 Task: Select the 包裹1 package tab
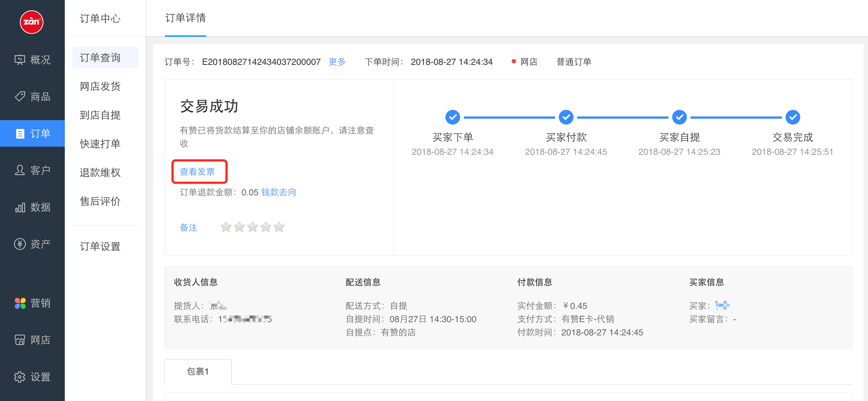click(x=198, y=372)
